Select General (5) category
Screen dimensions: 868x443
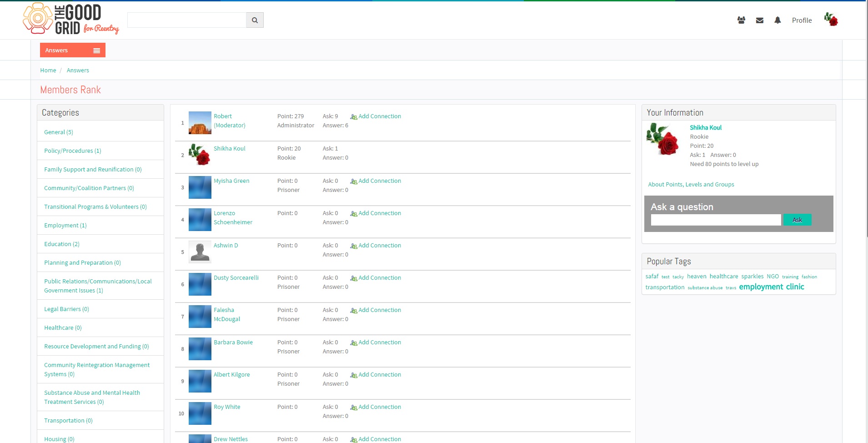(x=59, y=132)
